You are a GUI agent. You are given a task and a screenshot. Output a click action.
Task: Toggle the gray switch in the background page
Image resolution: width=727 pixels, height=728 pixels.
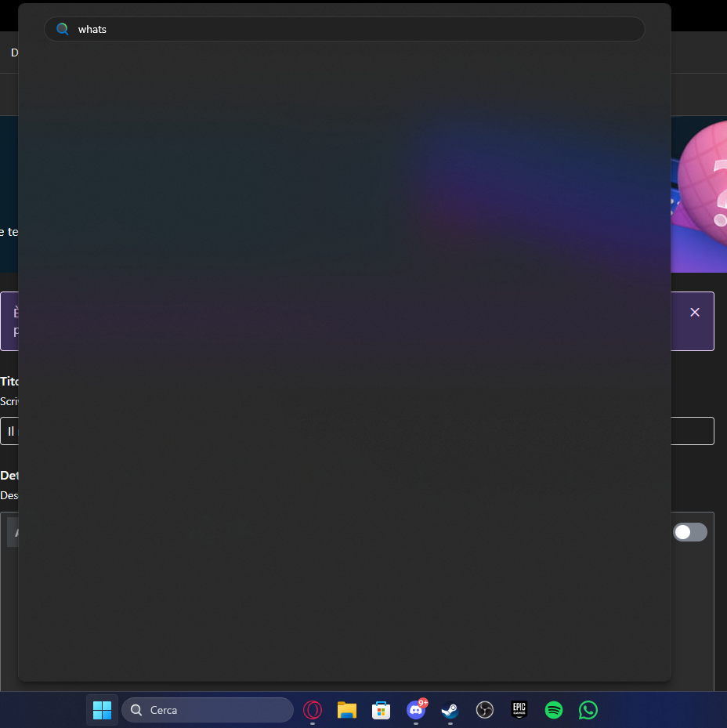[690, 532]
